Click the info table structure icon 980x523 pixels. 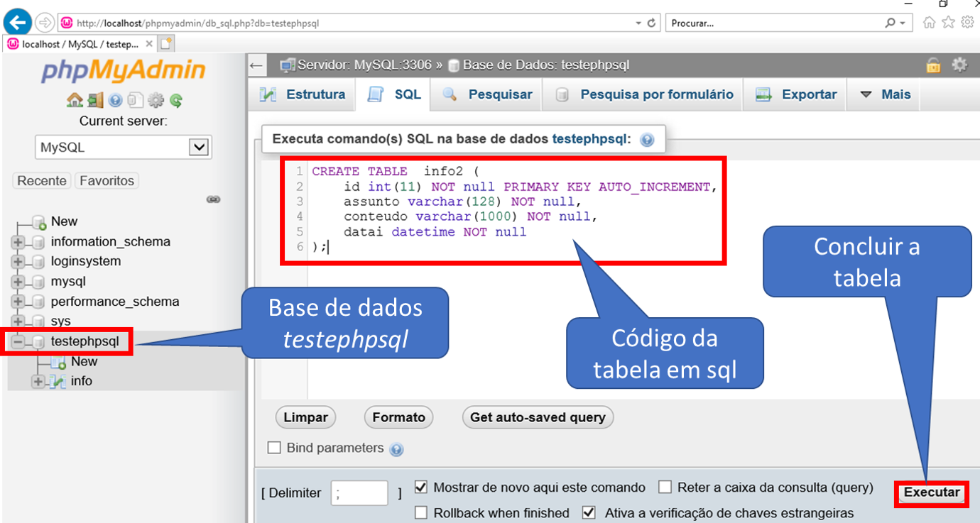click(x=59, y=381)
